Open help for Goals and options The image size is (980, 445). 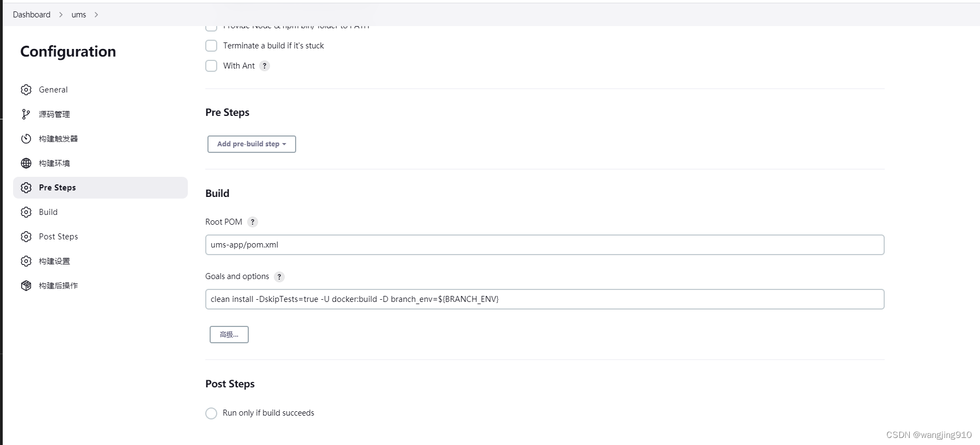[279, 277]
